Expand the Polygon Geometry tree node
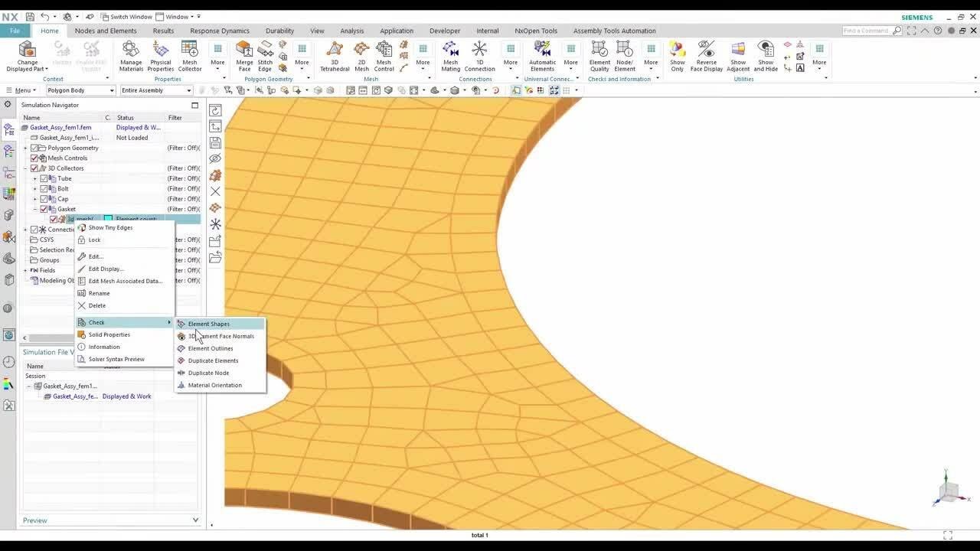980x551 pixels. (x=25, y=148)
